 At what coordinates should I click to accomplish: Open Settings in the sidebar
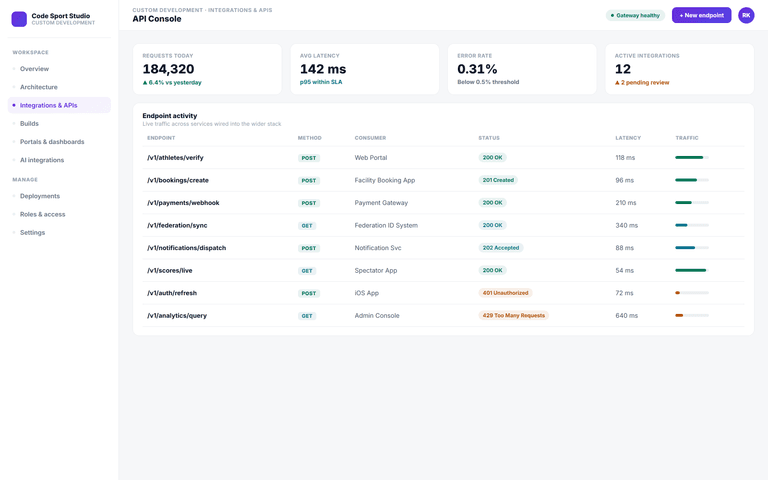pyautogui.click(x=59, y=232)
